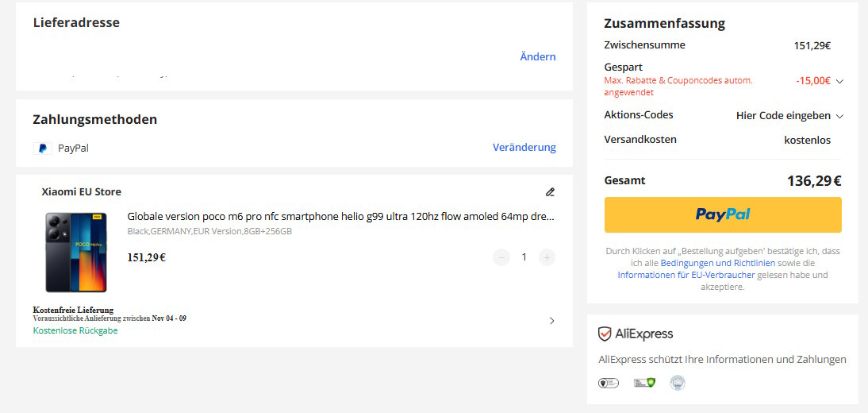868x413 pixels.
Task: Open 'Informationen für EU-Verbraucher' link
Action: pos(686,275)
